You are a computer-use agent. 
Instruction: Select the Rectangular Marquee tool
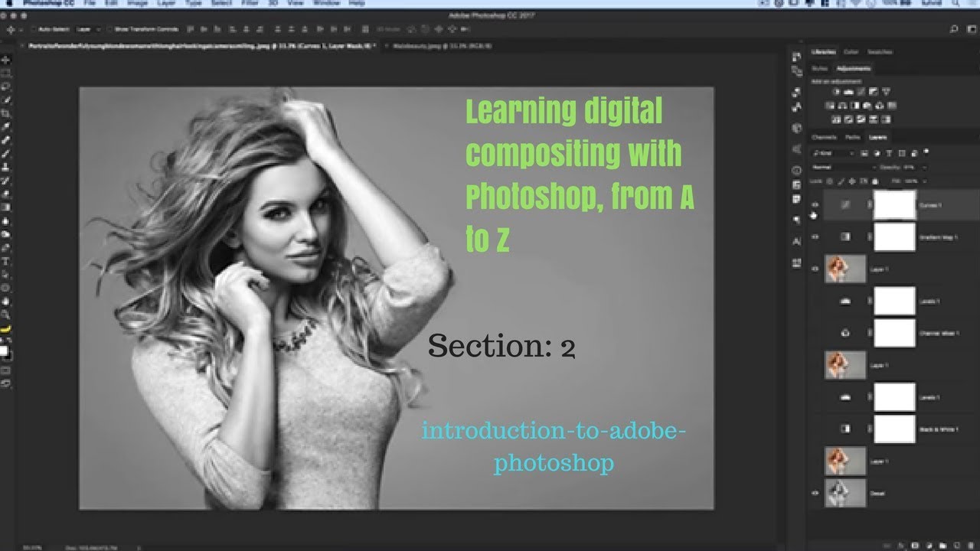coord(5,73)
